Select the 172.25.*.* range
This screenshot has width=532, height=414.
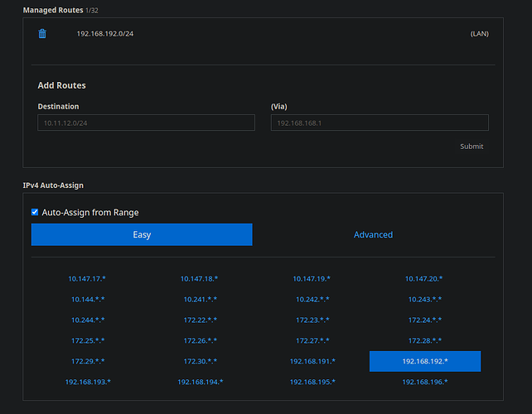point(87,340)
